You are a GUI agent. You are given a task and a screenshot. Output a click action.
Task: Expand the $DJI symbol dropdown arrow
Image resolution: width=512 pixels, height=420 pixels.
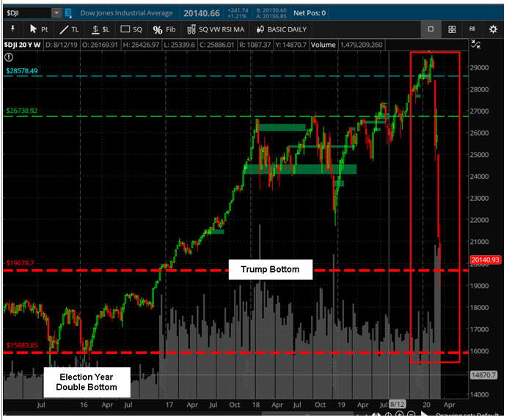pos(56,13)
